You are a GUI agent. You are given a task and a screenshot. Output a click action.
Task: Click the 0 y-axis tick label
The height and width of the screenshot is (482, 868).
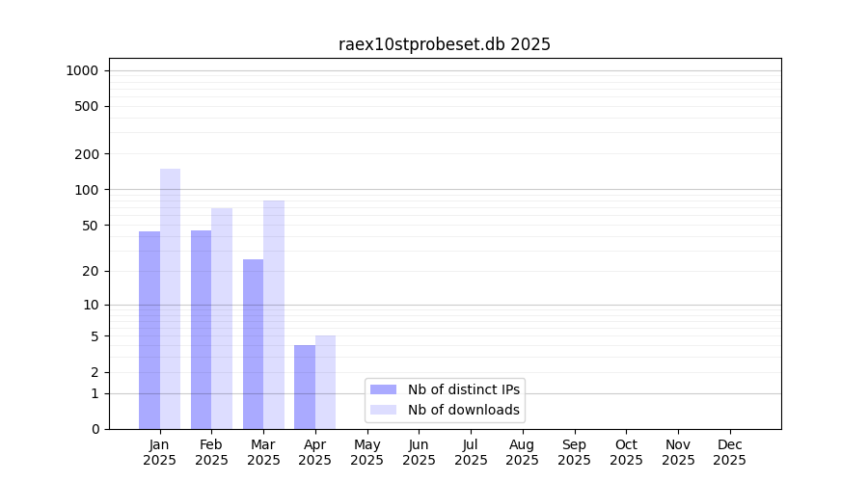click(x=95, y=429)
